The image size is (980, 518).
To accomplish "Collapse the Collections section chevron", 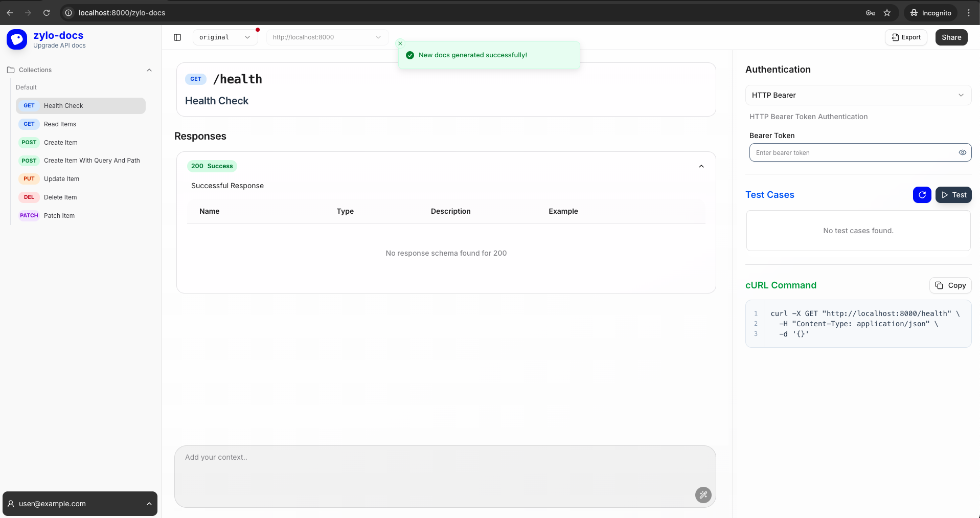I will pyautogui.click(x=149, y=70).
